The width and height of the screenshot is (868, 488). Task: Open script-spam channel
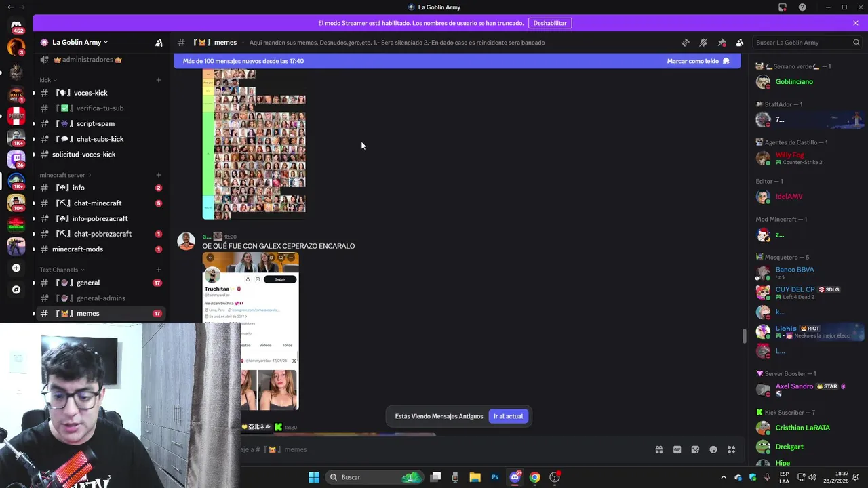click(x=100, y=123)
